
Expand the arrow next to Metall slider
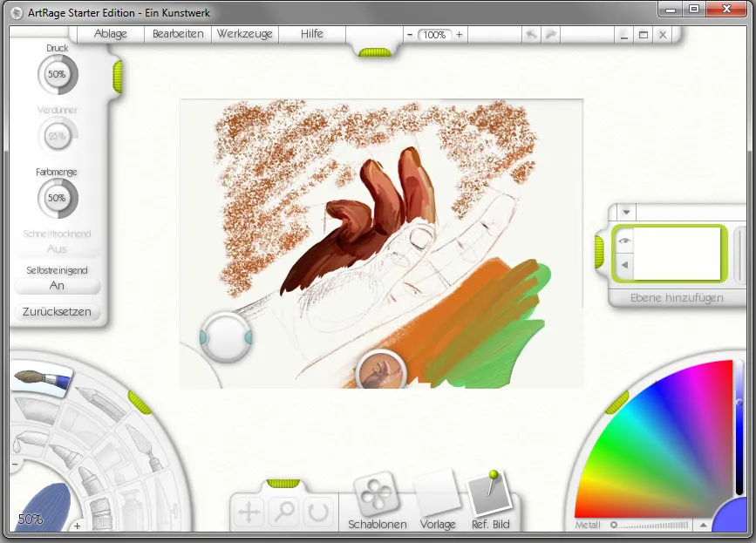(703, 526)
